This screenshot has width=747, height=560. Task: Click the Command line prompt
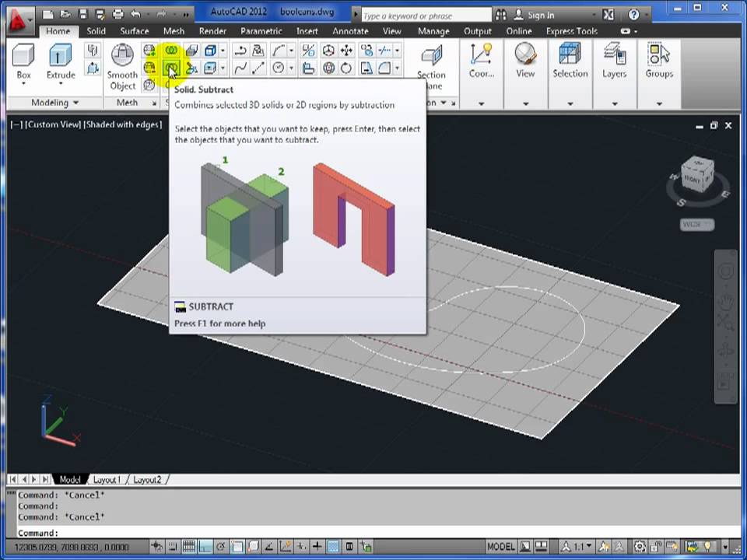(x=373, y=533)
